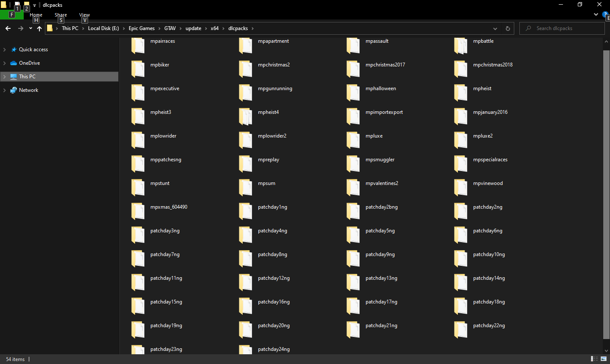
Task: Go forward using the Forward arrow
Action: pyautogui.click(x=20, y=28)
